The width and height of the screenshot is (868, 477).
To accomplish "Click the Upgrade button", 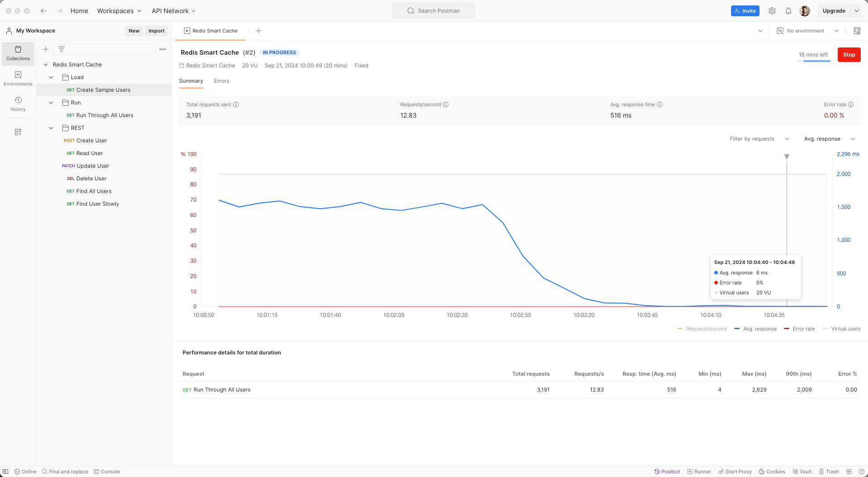I will 834,11.
